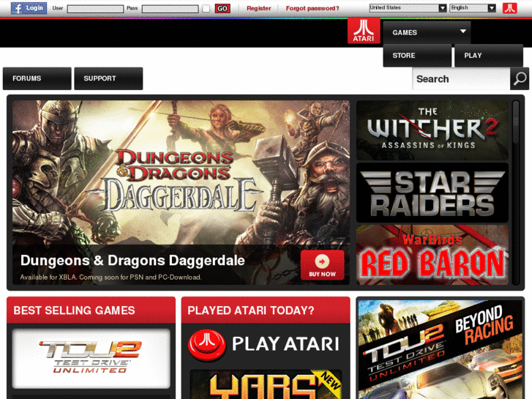
Task: Click the Search text box
Action: tap(461, 79)
